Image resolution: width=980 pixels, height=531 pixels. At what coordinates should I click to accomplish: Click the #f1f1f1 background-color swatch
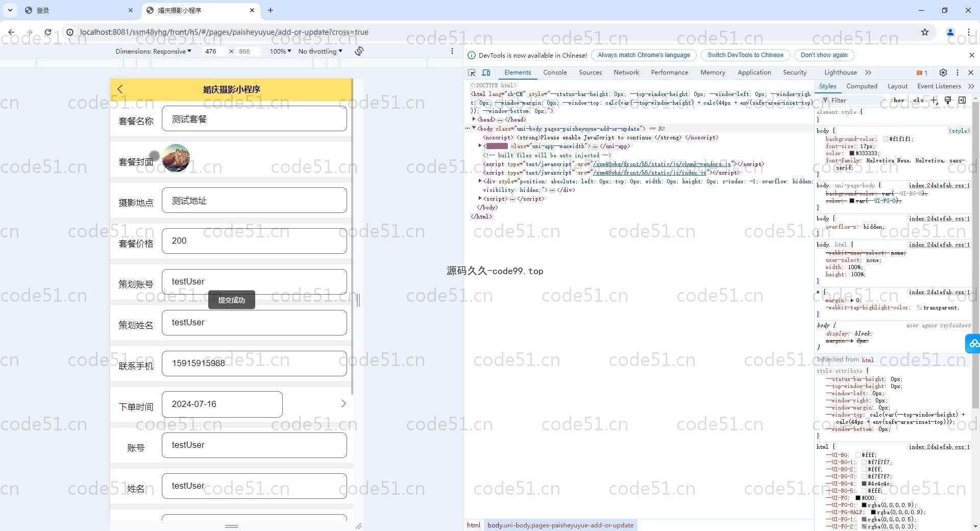tap(886, 139)
